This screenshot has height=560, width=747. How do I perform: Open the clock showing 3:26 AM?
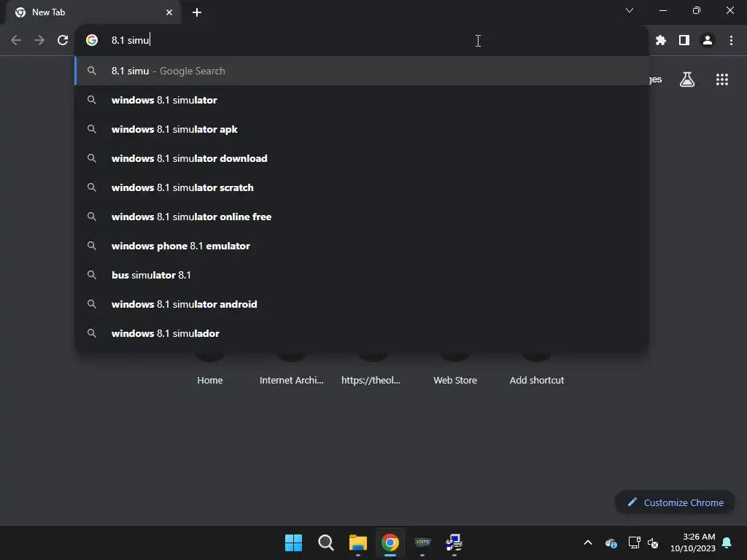693,542
